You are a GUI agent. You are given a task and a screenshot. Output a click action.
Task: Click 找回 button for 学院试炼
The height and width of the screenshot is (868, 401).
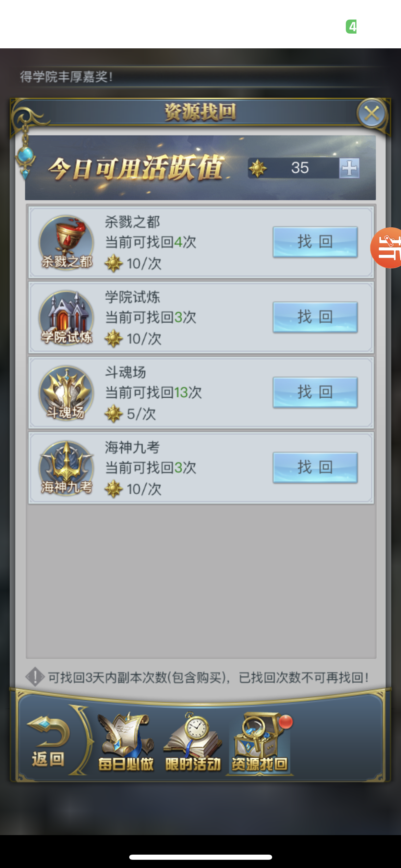click(x=315, y=317)
